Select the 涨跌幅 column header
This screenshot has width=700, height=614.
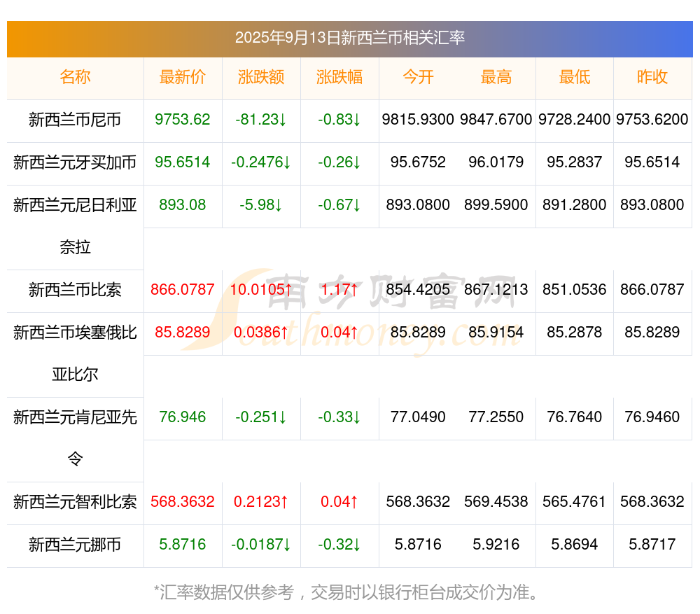(339, 77)
